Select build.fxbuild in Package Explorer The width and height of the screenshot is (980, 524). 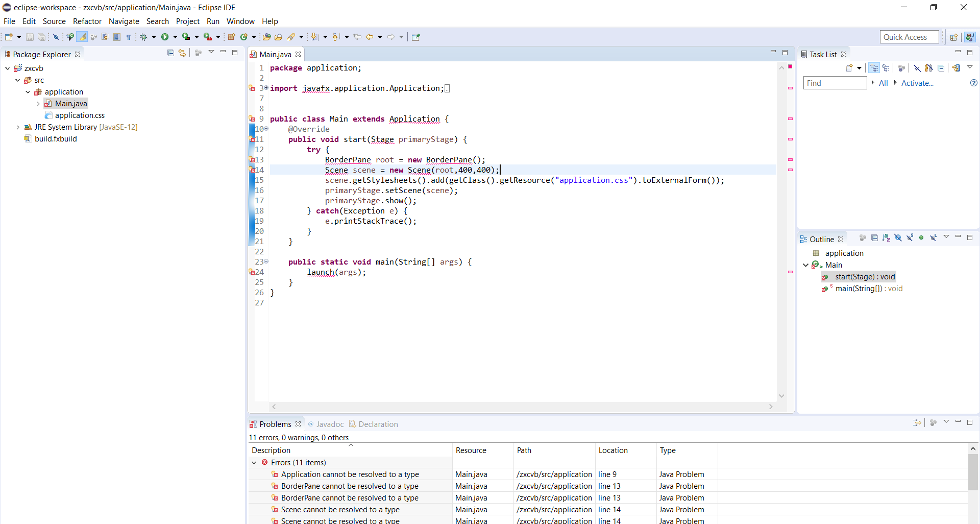tap(56, 139)
